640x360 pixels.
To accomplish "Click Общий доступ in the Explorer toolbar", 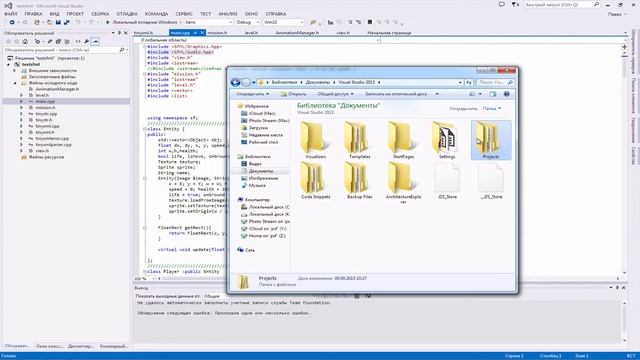I will click(336, 94).
